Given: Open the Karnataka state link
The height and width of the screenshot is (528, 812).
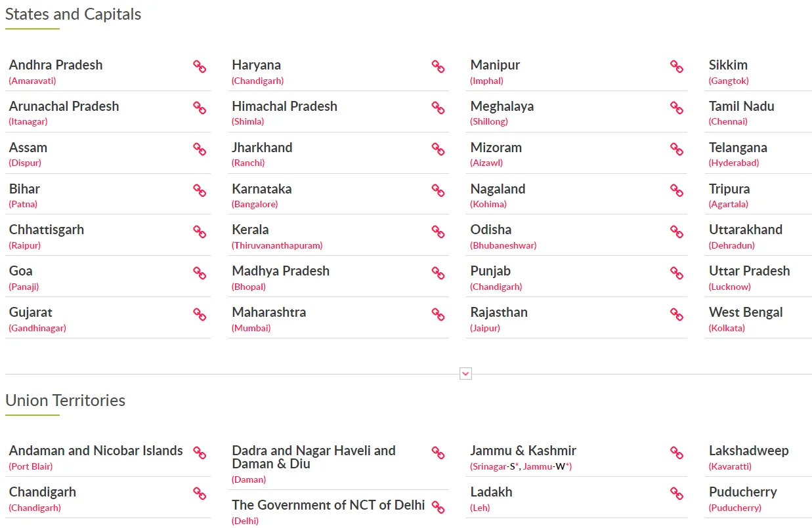Looking at the screenshot, I should click(x=261, y=189).
